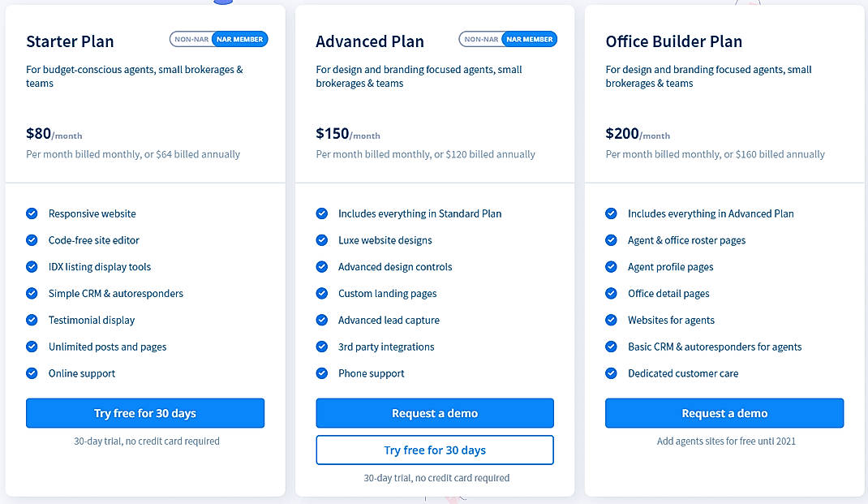Image resolution: width=868 pixels, height=504 pixels.
Task: Click the checkmark beside Online support
Action: pos(32,373)
